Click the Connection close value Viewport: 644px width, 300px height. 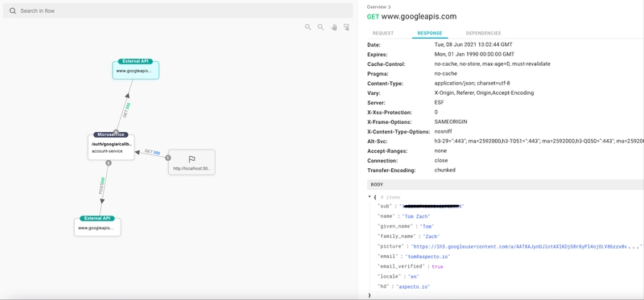click(441, 161)
